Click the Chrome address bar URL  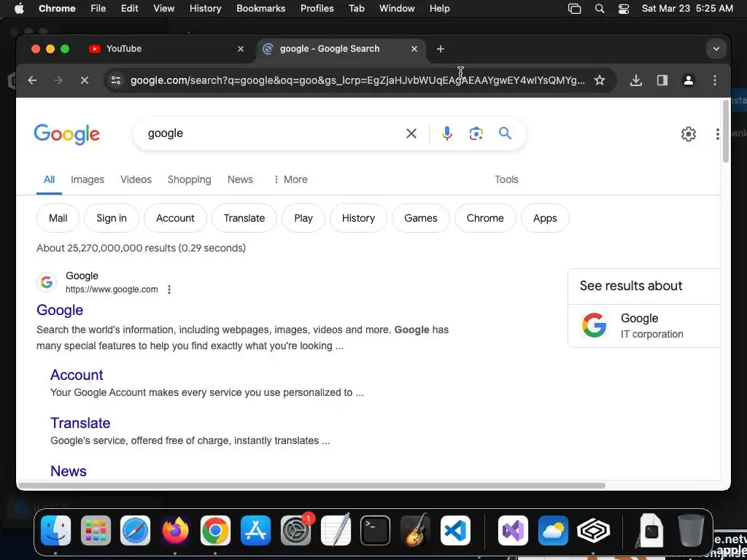[x=357, y=80]
